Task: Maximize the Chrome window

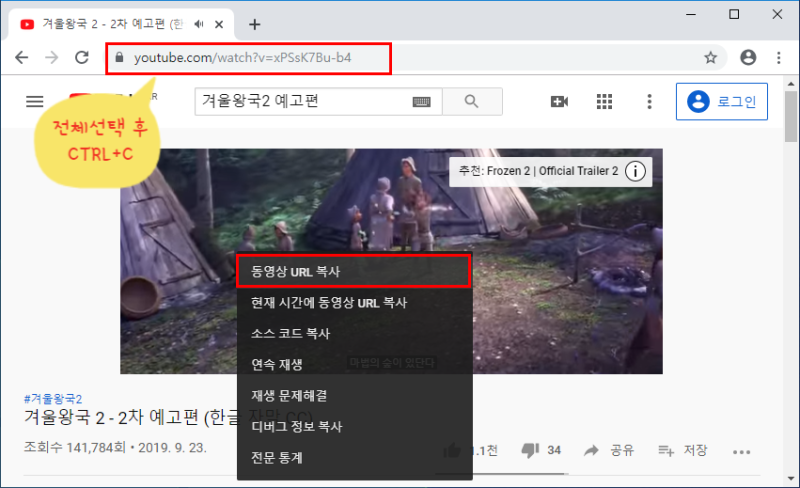Action: click(734, 14)
